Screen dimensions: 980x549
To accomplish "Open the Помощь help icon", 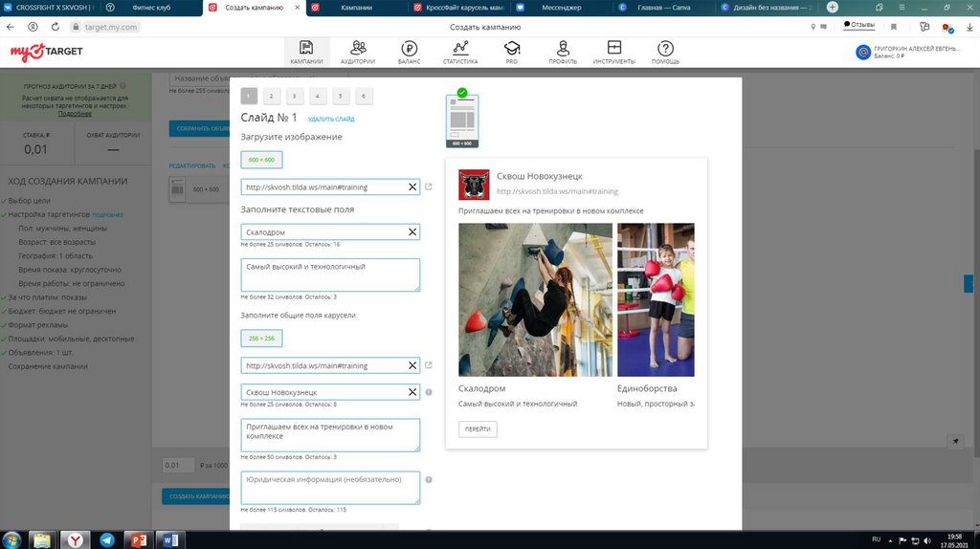I will 665,52.
